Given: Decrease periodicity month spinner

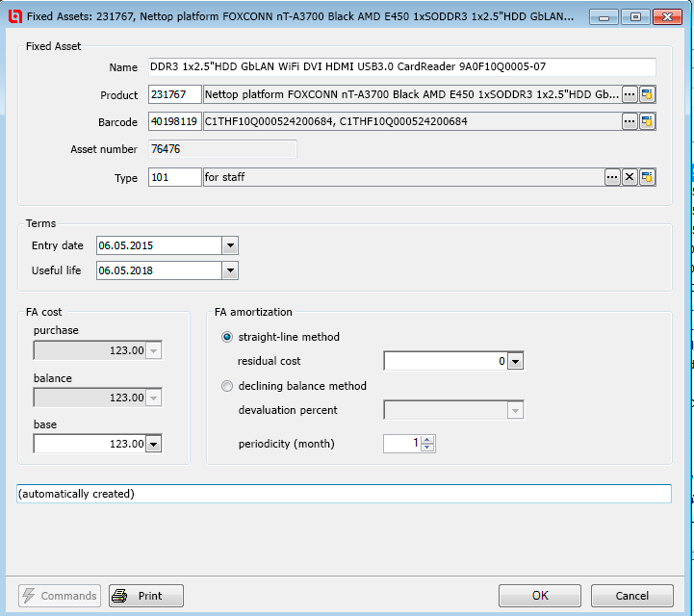Looking at the screenshot, I should (x=427, y=448).
